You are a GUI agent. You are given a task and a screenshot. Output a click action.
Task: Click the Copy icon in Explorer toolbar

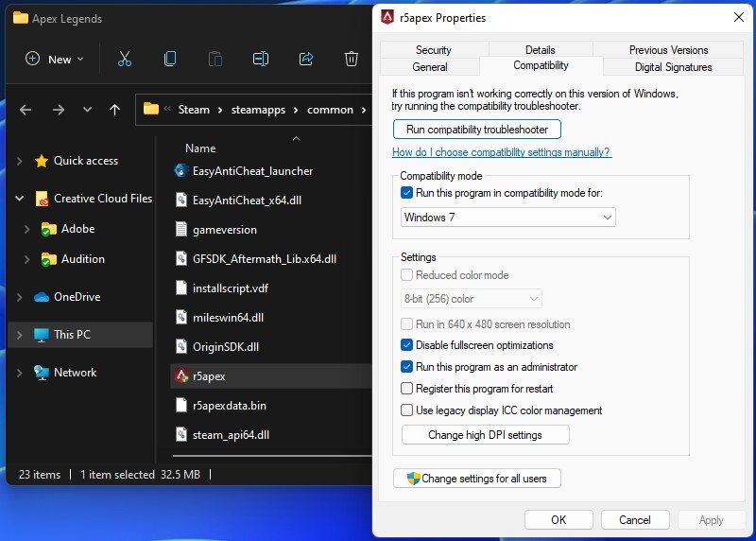point(170,59)
